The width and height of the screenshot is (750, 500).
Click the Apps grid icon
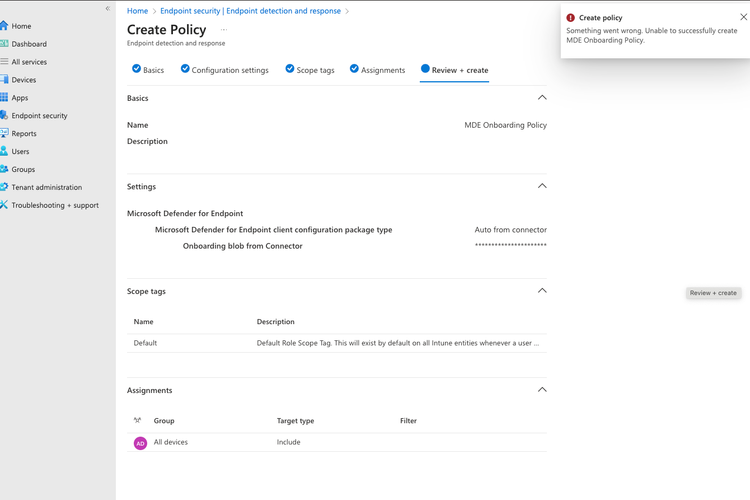(x=4, y=97)
